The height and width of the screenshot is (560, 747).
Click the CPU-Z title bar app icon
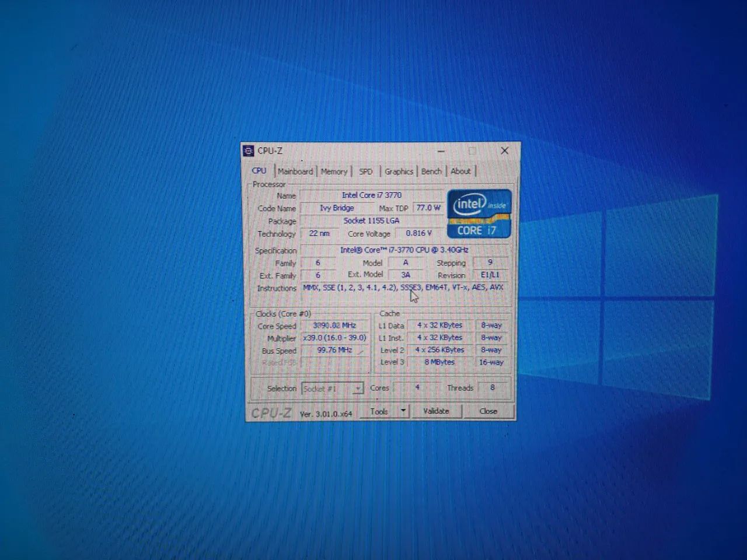[x=249, y=150]
